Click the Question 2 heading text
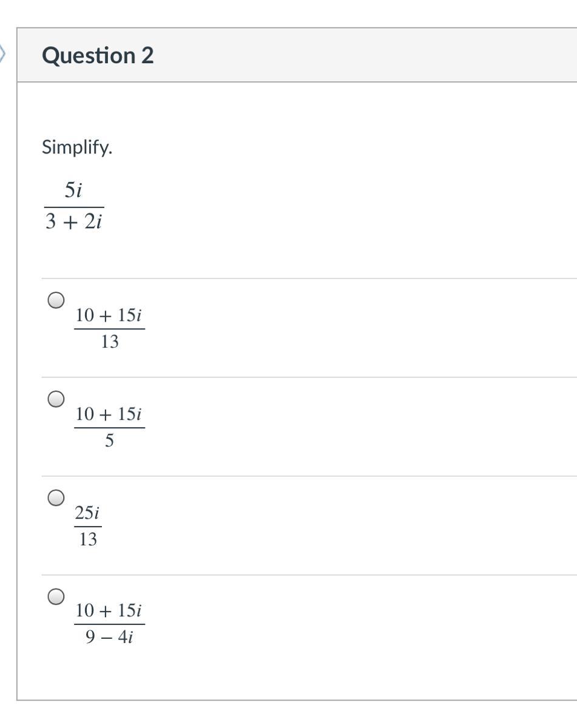 (98, 55)
